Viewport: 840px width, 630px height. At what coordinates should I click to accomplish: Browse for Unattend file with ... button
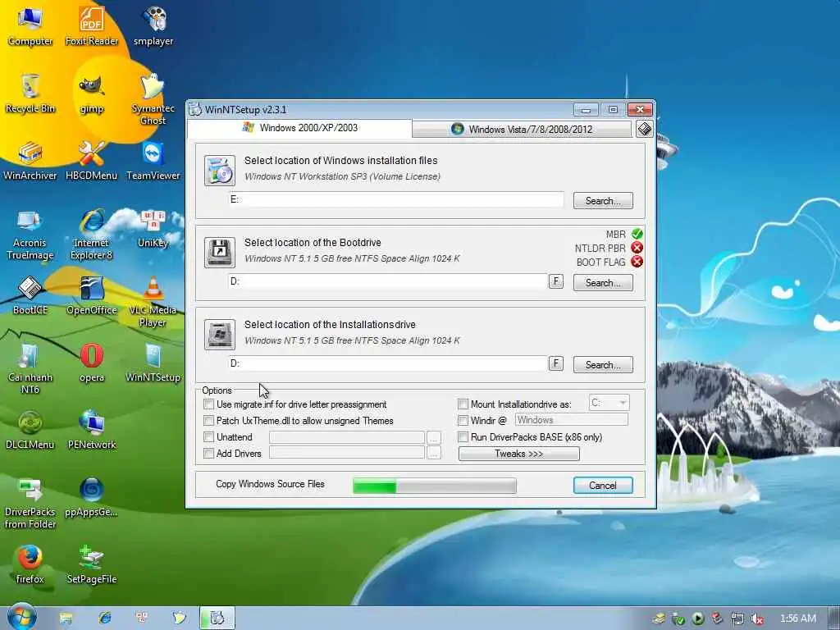pyautogui.click(x=434, y=438)
